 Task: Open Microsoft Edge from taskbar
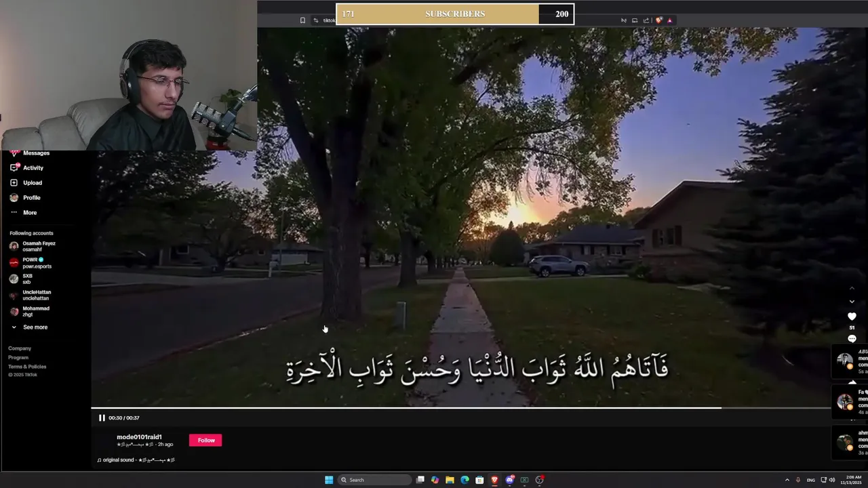point(465,480)
